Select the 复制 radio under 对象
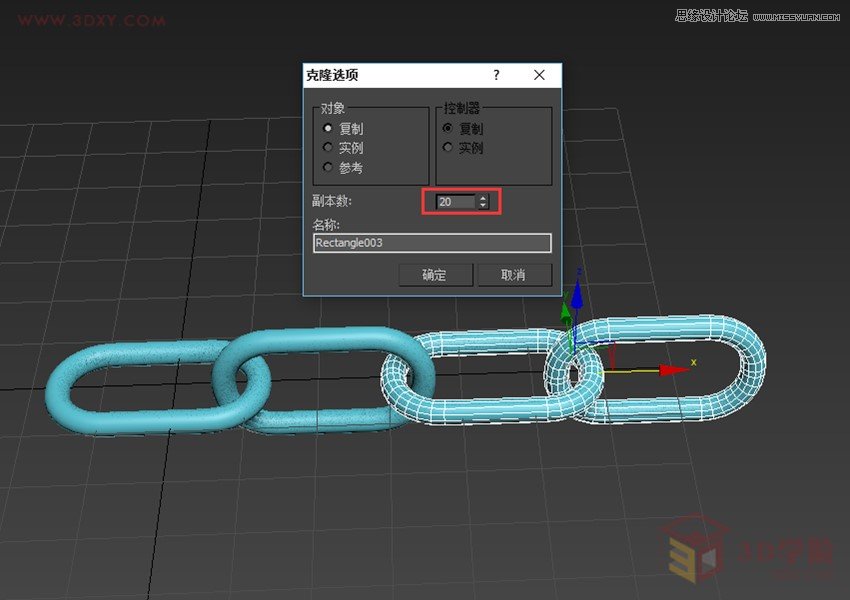Viewport: 850px width, 600px height. coord(330,128)
